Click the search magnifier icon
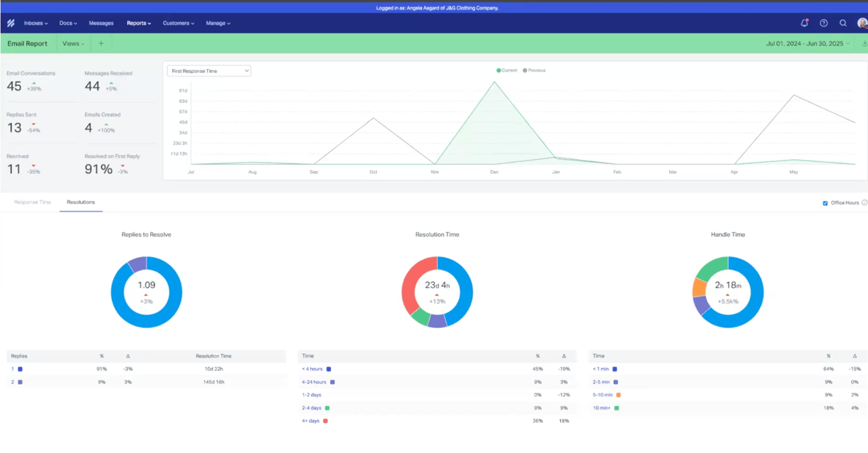The height and width of the screenshot is (453, 868). [x=843, y=23]
